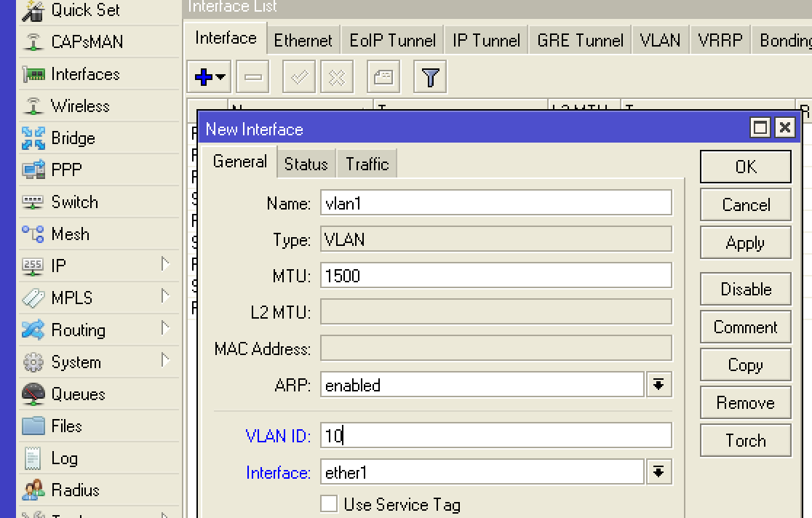Open the Bridge sidebar icon
This screenshot has width=812, height=518.
coord(33,138)
